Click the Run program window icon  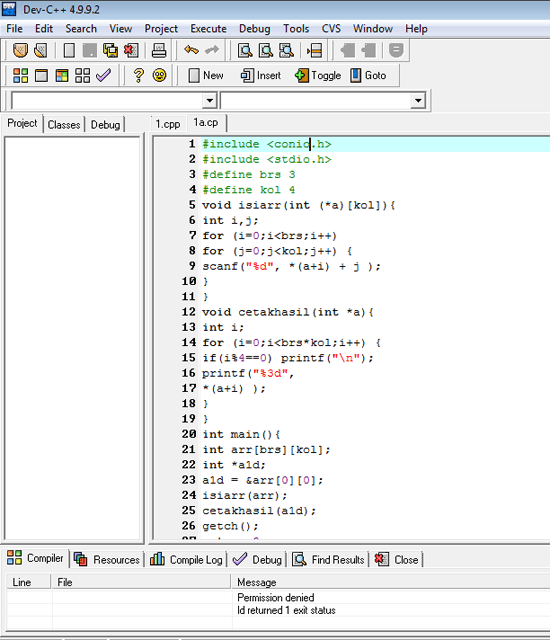(41, 76)
